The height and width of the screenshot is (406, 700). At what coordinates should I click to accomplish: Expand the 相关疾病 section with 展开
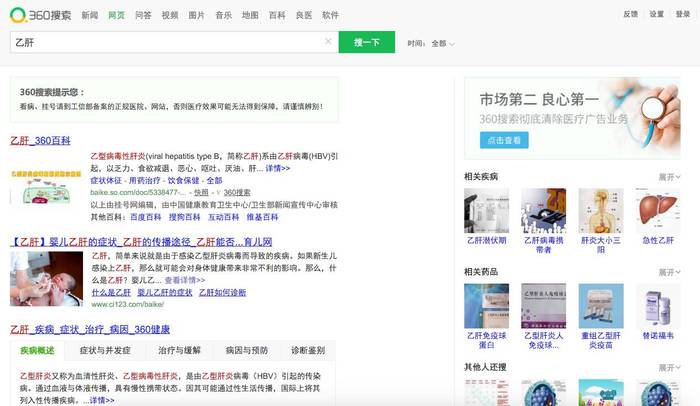669,177
